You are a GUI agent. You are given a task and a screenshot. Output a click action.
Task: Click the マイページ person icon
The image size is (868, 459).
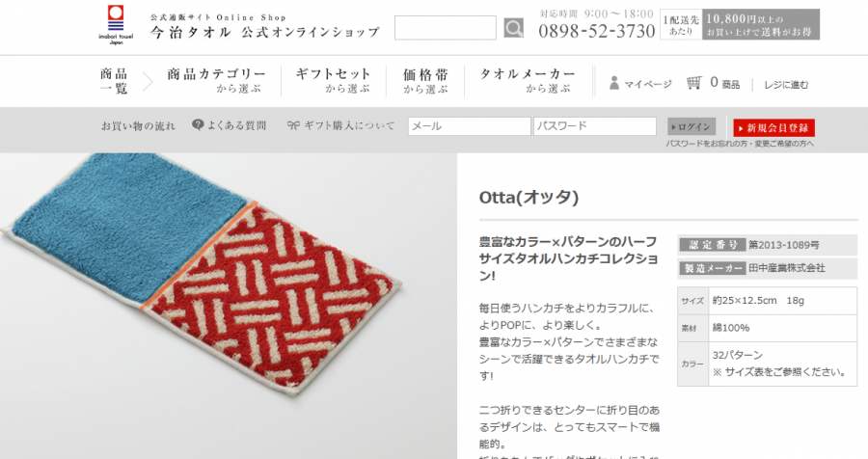tap(614, 83)
